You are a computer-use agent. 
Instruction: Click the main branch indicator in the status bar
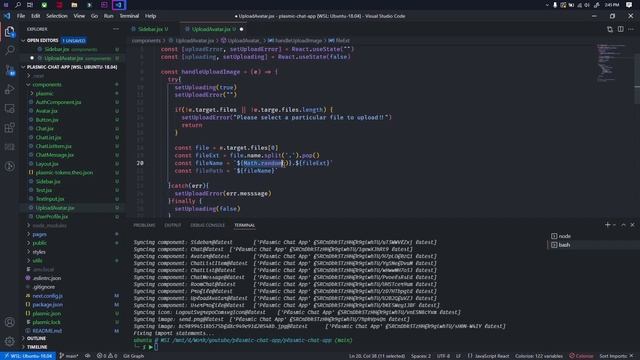pyautogui.click(x=69, y=356)
